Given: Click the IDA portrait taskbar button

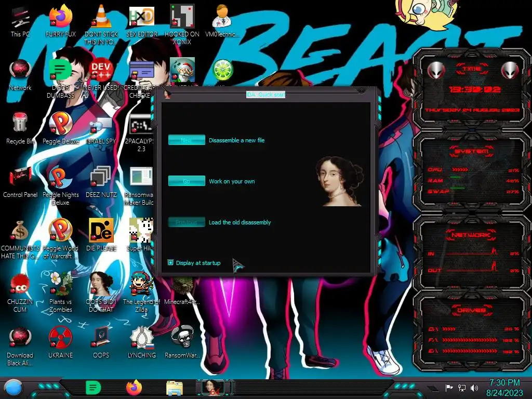Looking at the screenshot, I should pos(215,388).
